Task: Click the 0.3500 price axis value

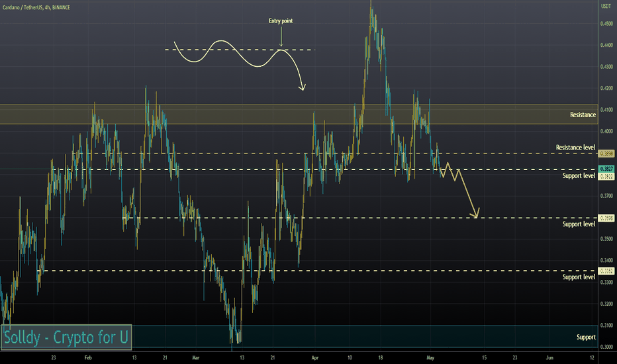Action: (x=606, y=239)
